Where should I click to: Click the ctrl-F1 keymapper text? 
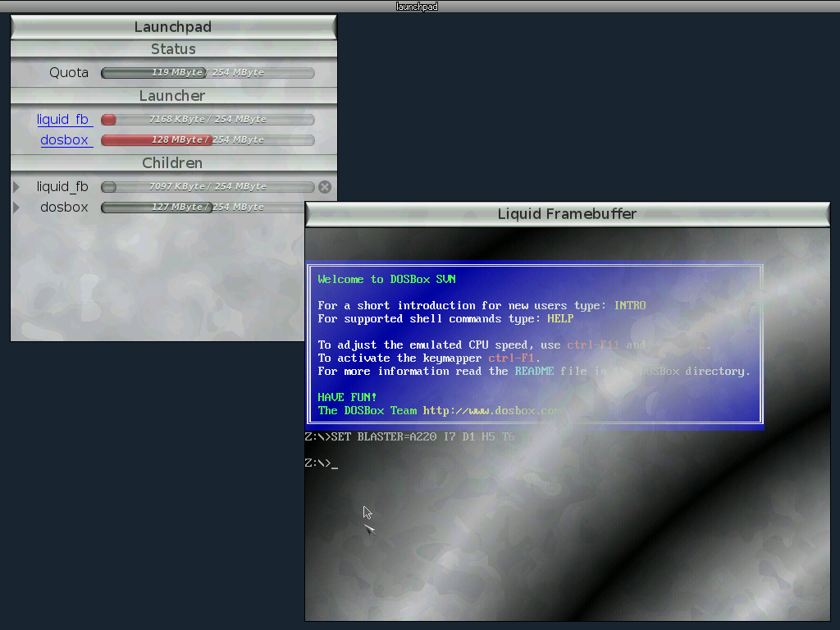tap(511, 358)
